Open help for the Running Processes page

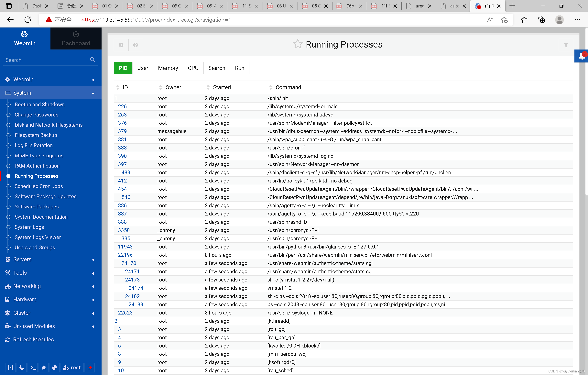pos(136,45)
